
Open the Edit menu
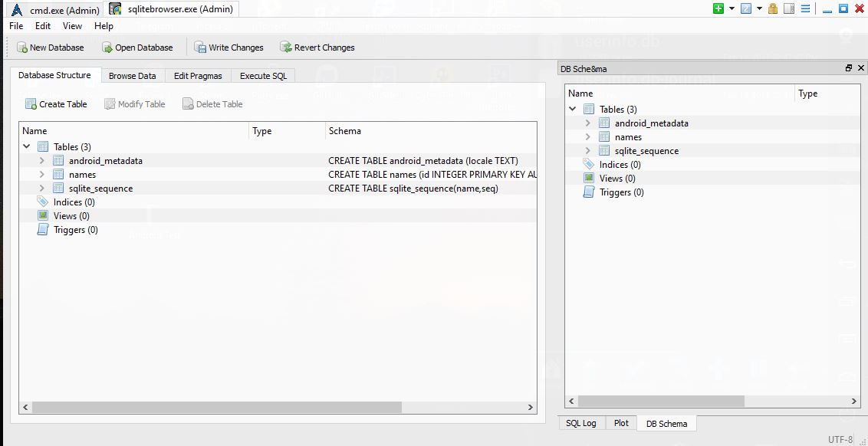tap(43, 26)
